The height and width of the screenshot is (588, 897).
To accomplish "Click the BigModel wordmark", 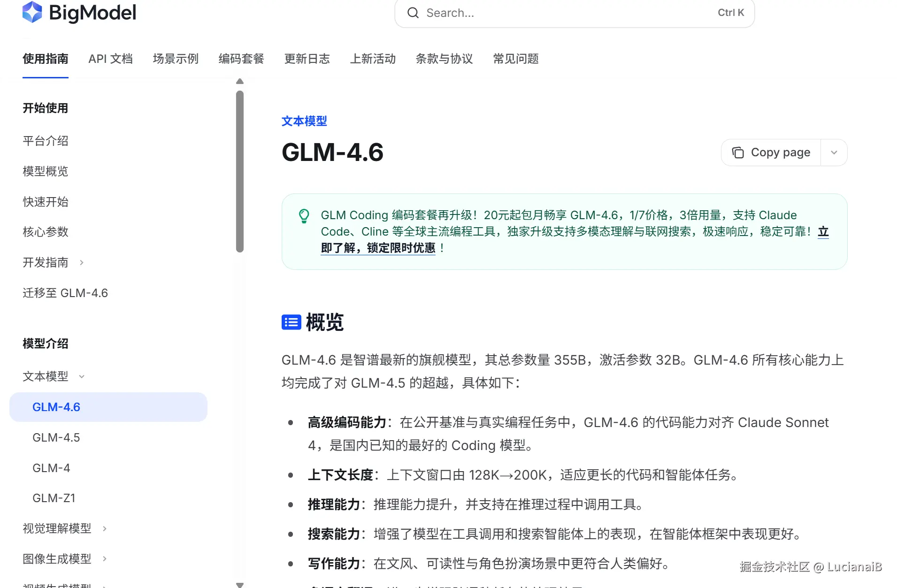I will 92,13.
